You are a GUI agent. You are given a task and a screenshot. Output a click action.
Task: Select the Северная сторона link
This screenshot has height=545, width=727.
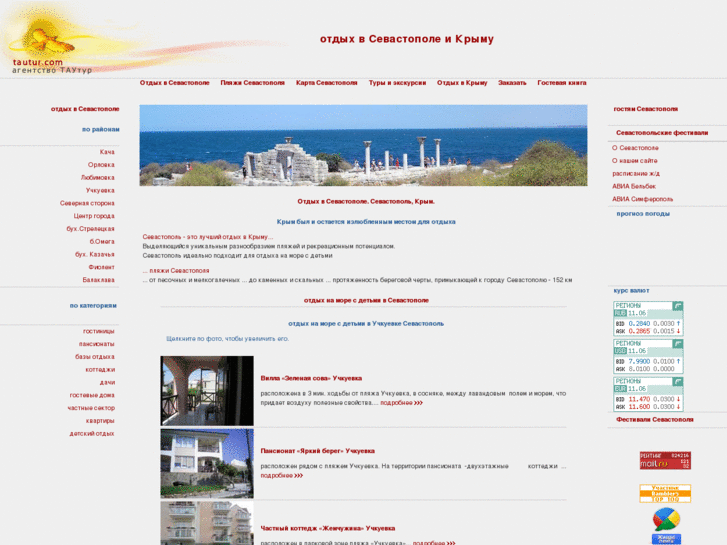click(87, 203)
